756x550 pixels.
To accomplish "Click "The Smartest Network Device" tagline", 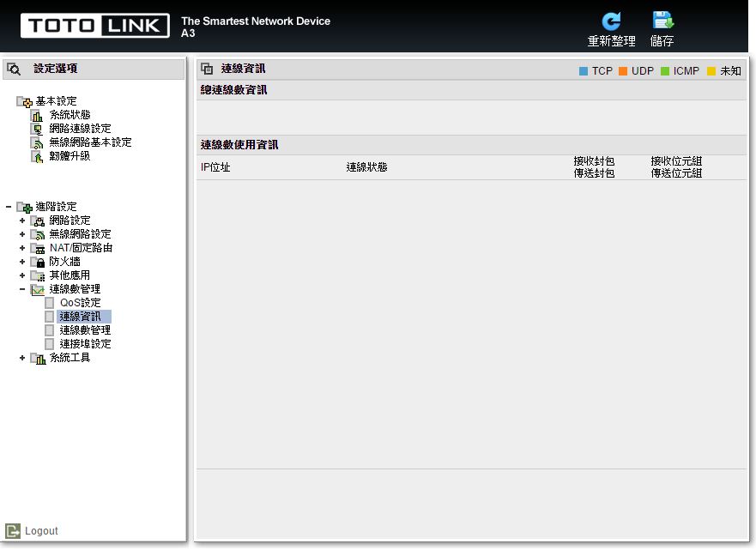I will point(256,21).
